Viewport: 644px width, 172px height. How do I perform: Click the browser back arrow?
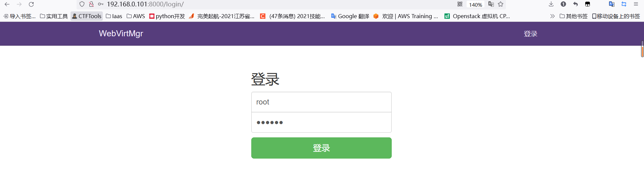(x=7, y=4)
